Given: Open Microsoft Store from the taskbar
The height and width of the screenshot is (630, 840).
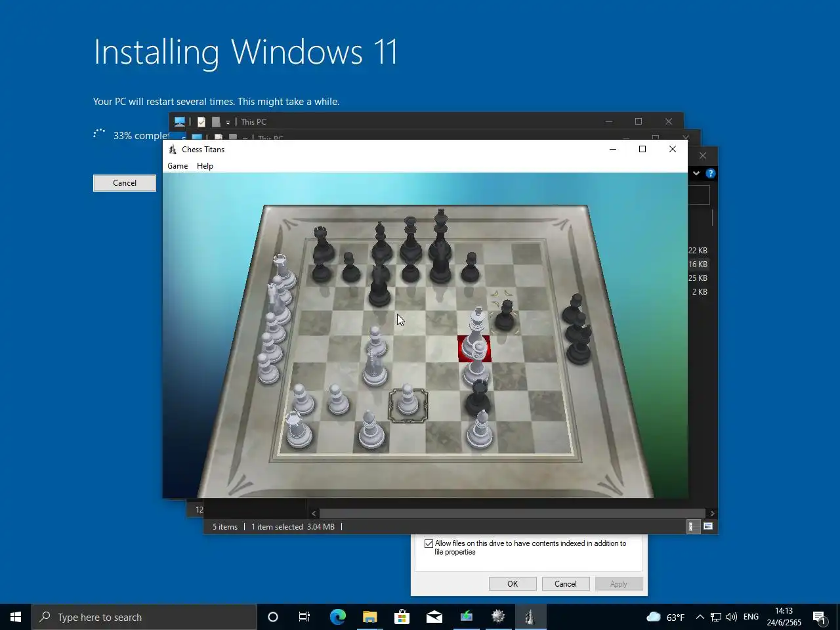Looking at the screenshot, I should coord(402,617).
